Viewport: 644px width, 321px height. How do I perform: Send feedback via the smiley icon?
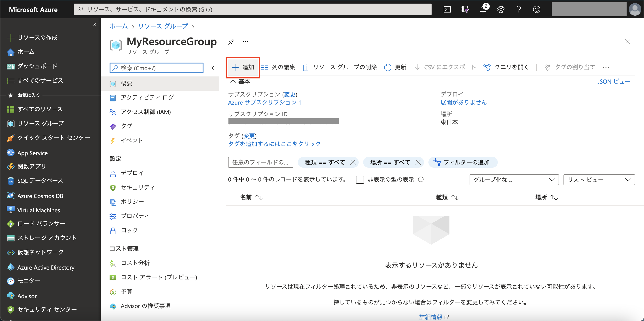(536, 9)
